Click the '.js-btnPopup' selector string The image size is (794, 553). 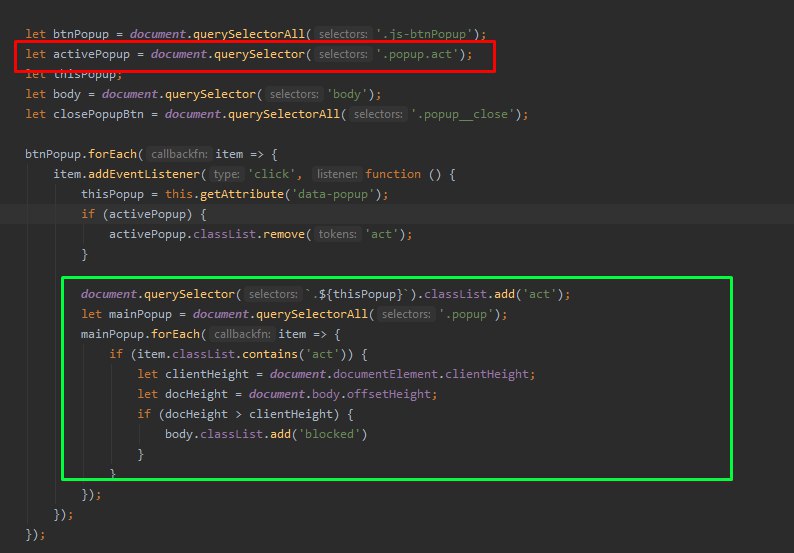[x=424, y=34]
